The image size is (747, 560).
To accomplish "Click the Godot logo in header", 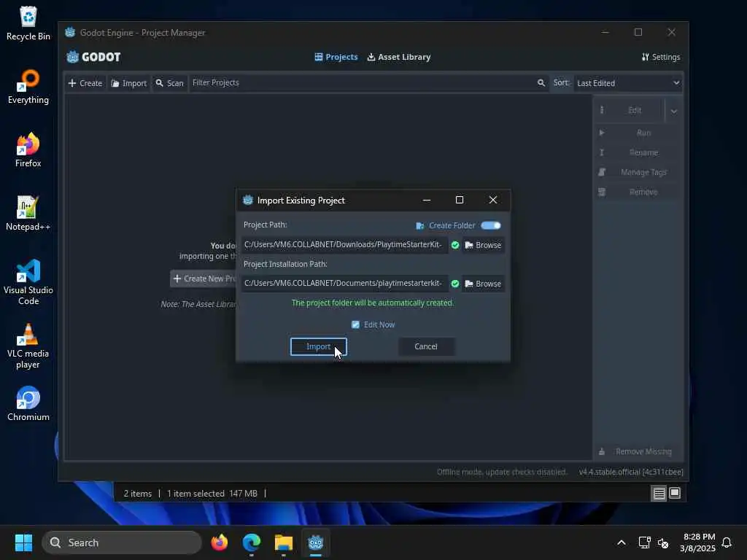I will coord(93,57).
